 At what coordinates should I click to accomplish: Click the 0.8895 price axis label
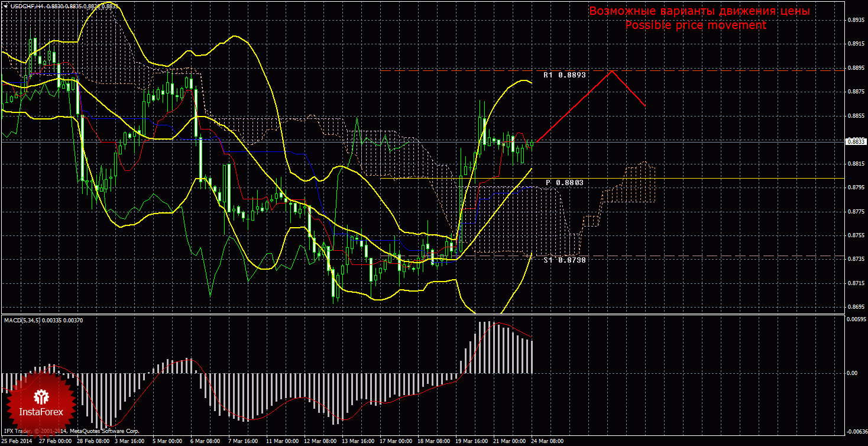[856, 68]
